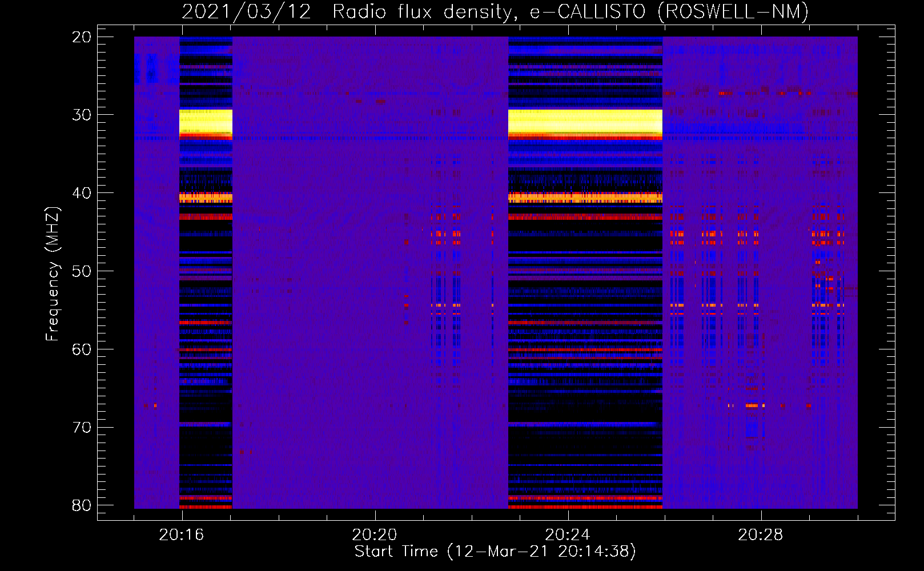Screen dimensions: 924x571
Task: Click the bright yellow band near 20:16
Action: pyautogui.click(x=206, y=122)
